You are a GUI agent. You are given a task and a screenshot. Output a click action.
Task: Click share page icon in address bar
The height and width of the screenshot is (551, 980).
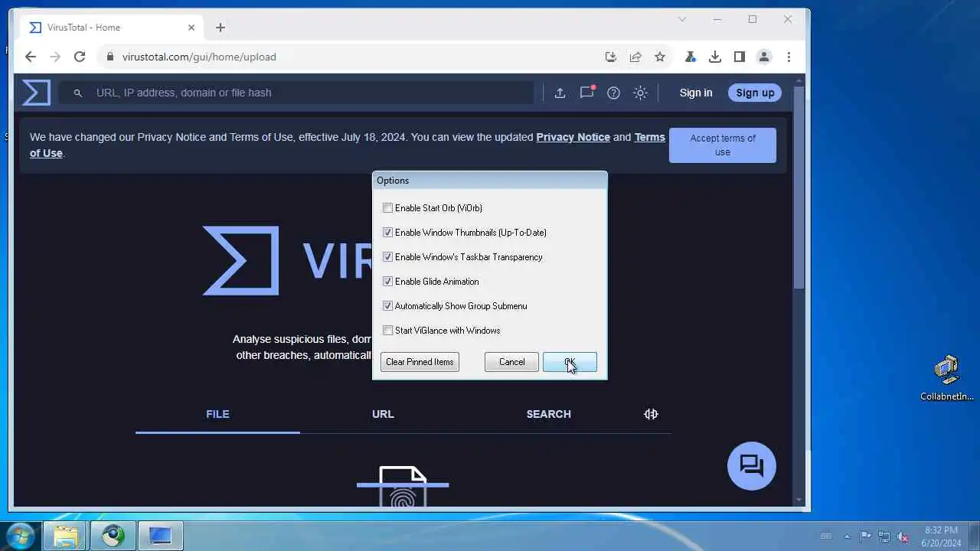point(635,57)
